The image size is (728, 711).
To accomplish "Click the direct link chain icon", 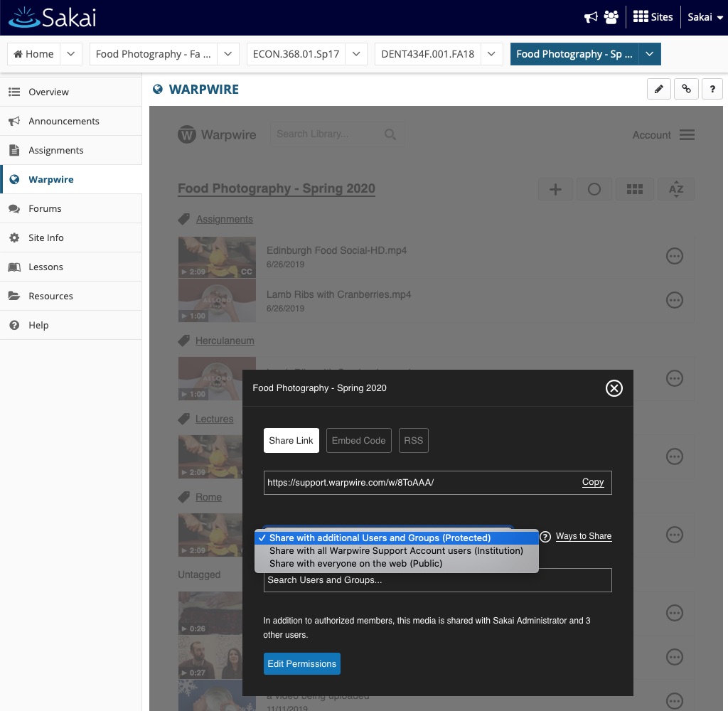I will click(x=686, y=89).
